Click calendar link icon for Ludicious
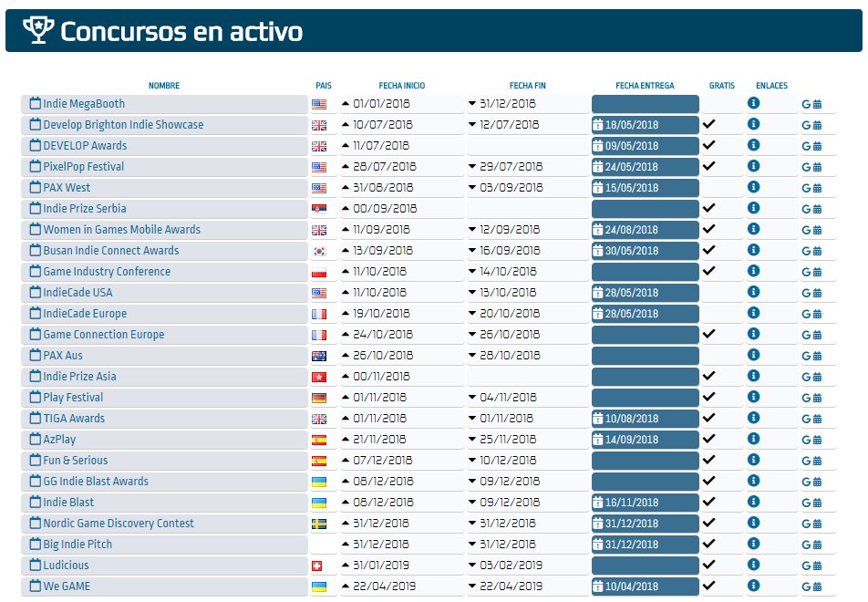 (817, 566)
